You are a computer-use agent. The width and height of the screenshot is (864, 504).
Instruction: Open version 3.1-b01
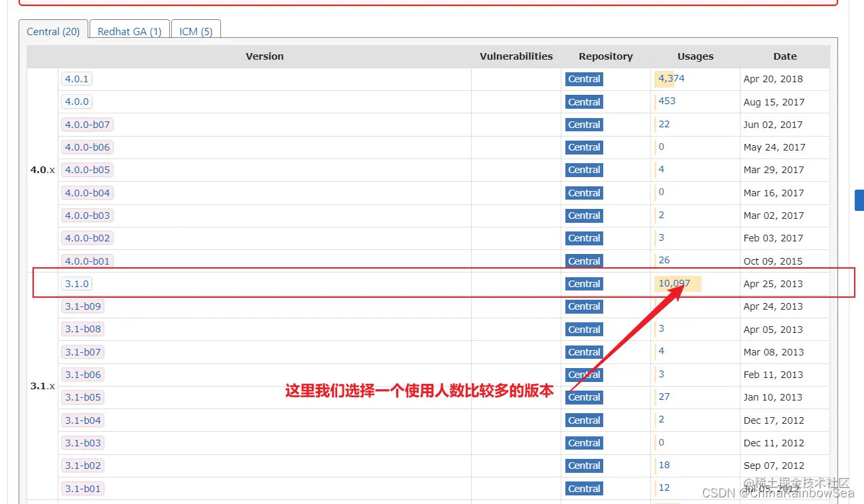[x=83, y=489]
